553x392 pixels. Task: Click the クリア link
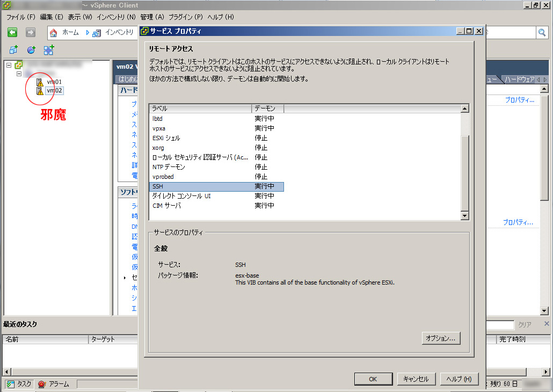(x=525, y=324)
